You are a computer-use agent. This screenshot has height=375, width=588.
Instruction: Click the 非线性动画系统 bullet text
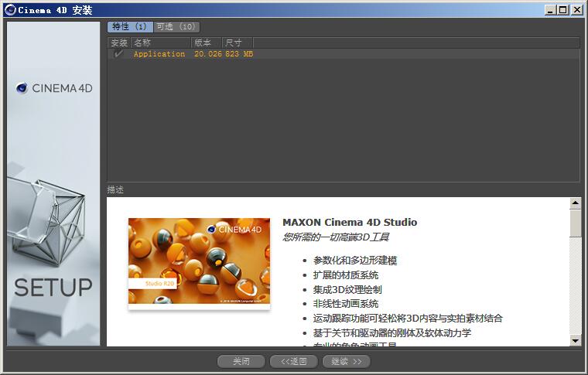[346, 304]
